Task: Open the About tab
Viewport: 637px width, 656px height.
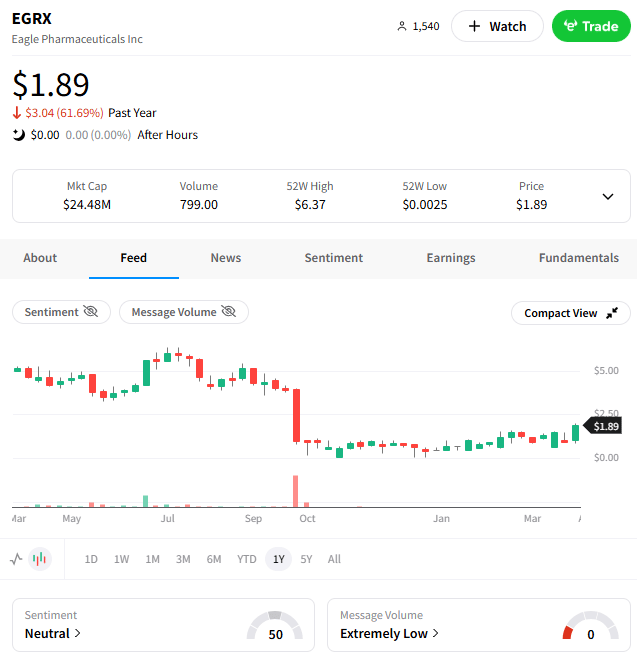Action: pos(40,258)
